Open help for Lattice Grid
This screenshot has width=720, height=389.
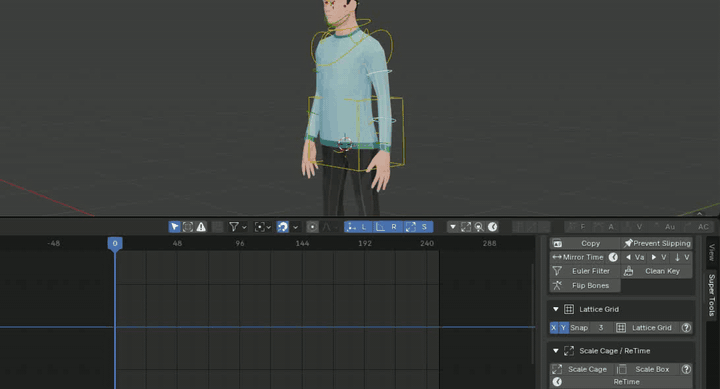[x=686, y=327]
